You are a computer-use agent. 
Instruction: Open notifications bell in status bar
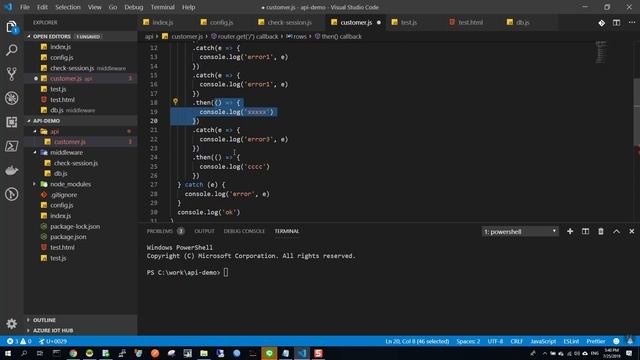click(630, 341)
